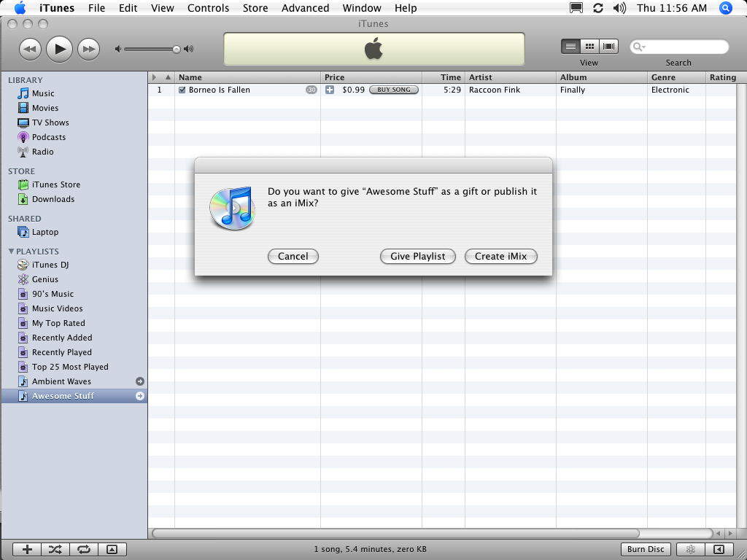Sort by the Album column
The image size is (747, 560).
(x=602, y=77)
